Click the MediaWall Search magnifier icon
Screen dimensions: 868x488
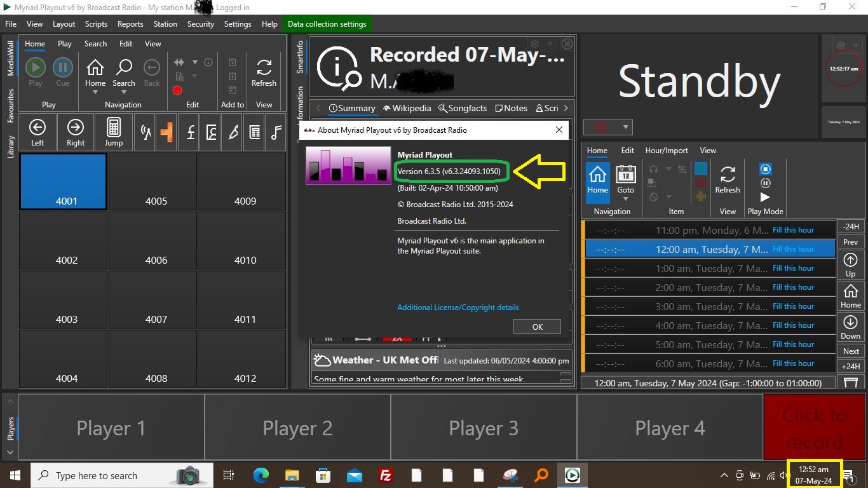pyautogui.click(x=124, y=67)
